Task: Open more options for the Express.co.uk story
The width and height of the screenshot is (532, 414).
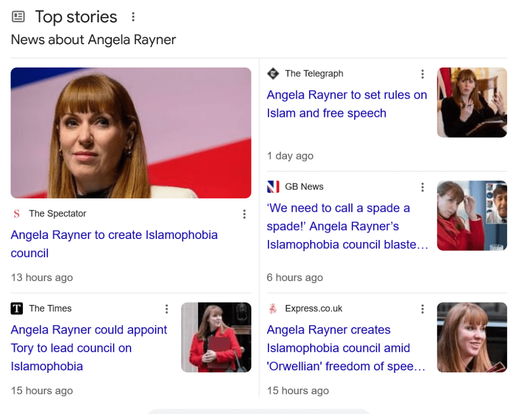Action: 422,309
